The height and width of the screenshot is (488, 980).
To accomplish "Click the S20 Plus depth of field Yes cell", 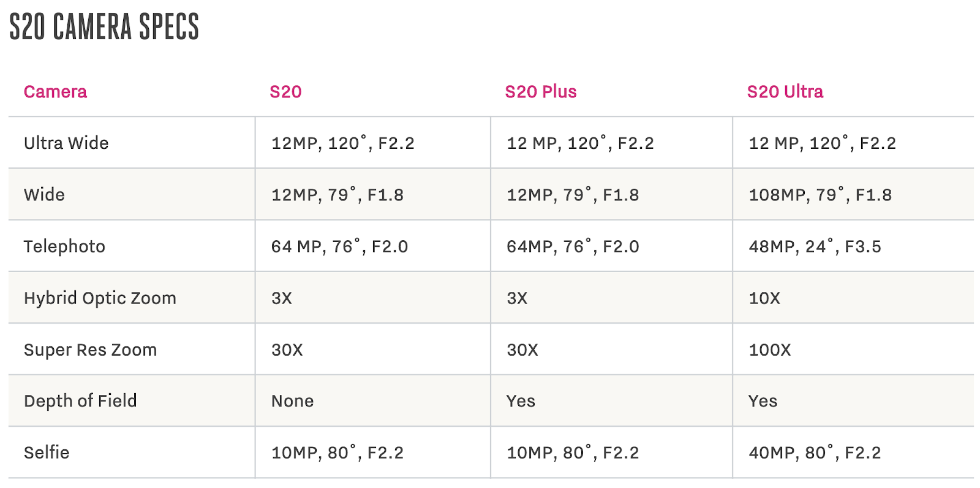I will (x=521, y=401).
